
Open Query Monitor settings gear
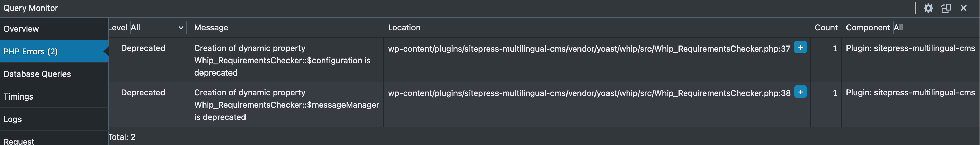click(928, 8)
